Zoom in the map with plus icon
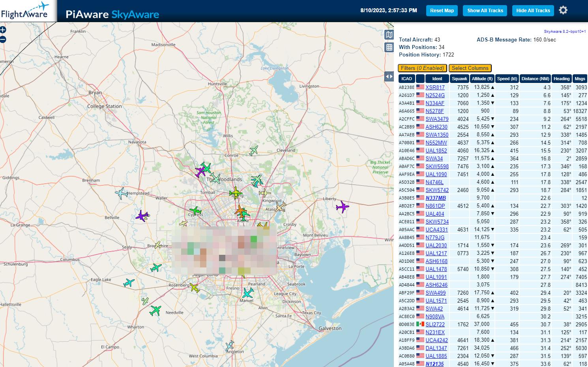This screenshot has height=367, width=588. pos(3,30)
